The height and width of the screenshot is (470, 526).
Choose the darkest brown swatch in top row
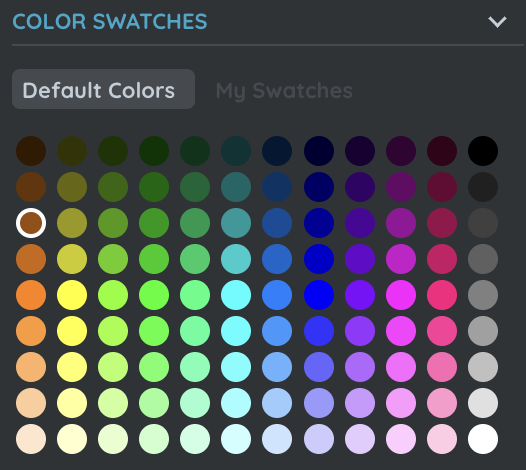31,151
